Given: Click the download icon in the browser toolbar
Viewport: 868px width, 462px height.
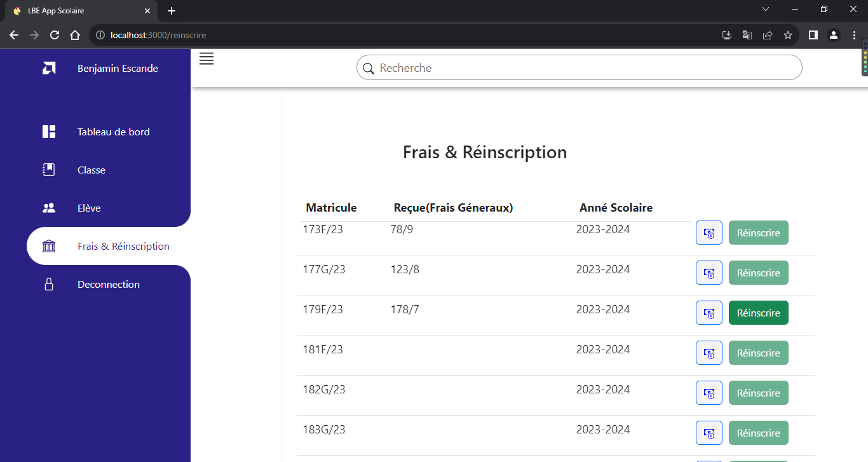Looking at the screenshot, I should (x=726, y=35).
